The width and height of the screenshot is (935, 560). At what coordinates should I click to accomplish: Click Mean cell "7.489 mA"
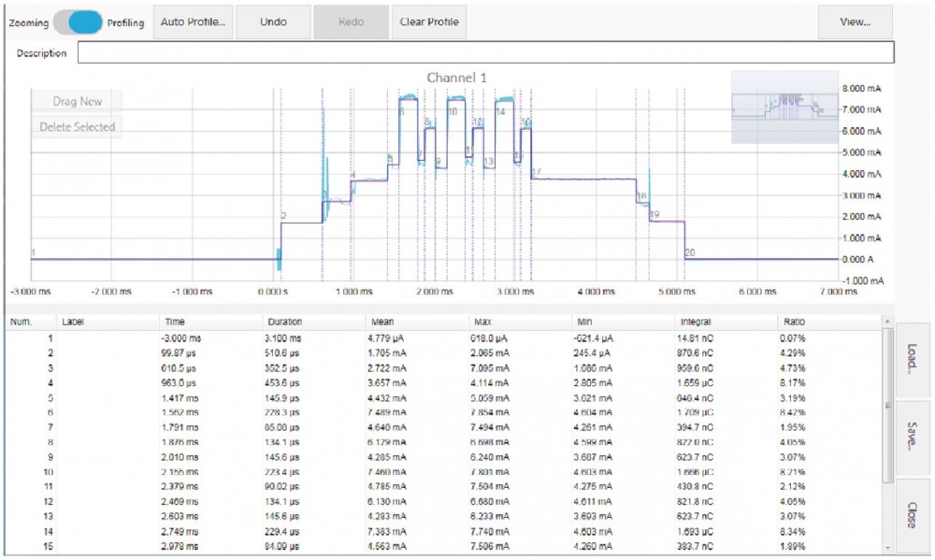[387, 412]
